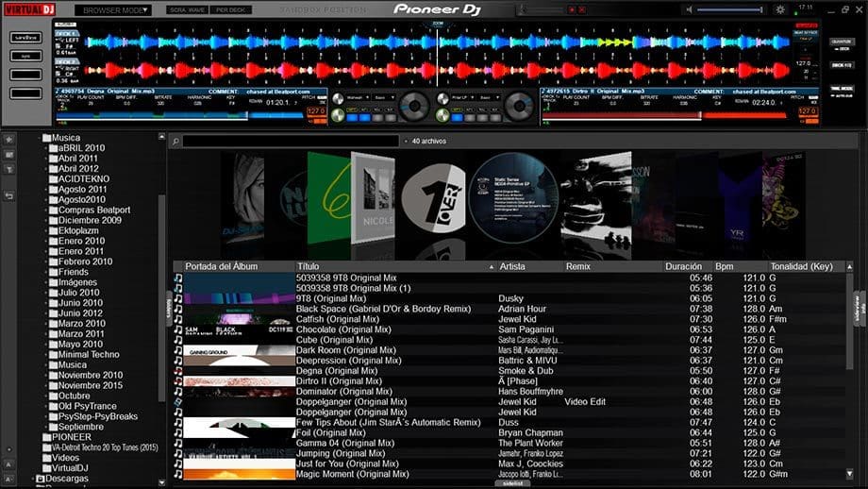Collapse the Musica root folder
This screenshot has width=868, height=489.
[x=40, y=138]
